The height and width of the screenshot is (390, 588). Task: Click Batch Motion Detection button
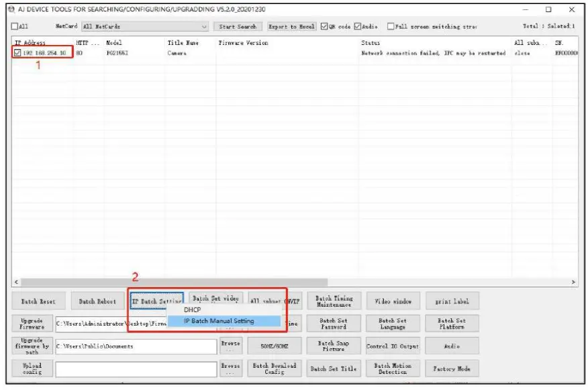(x=393, y=369)
